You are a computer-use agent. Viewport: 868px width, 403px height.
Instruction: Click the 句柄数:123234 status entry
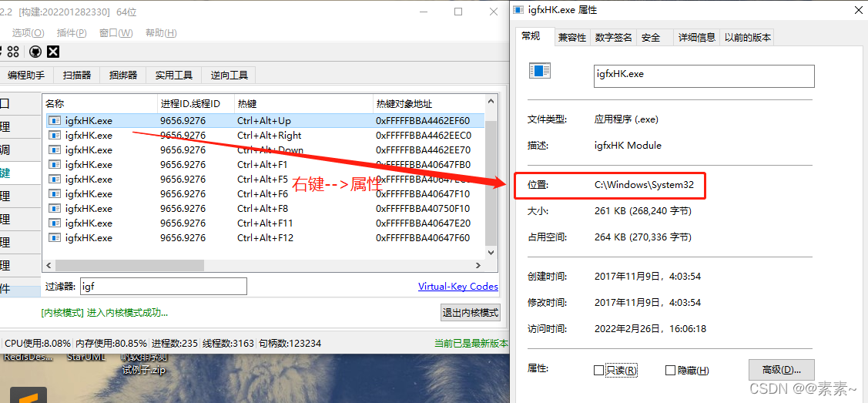290,343
